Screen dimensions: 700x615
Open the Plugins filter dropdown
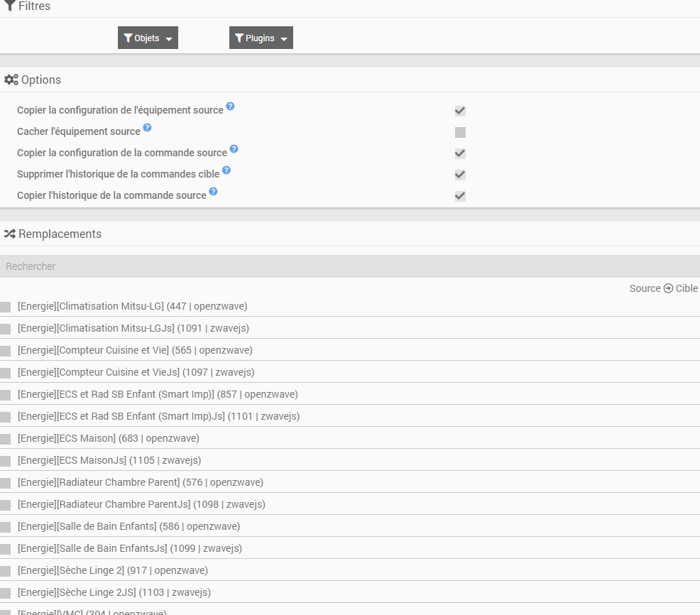[x=261, y=38]
